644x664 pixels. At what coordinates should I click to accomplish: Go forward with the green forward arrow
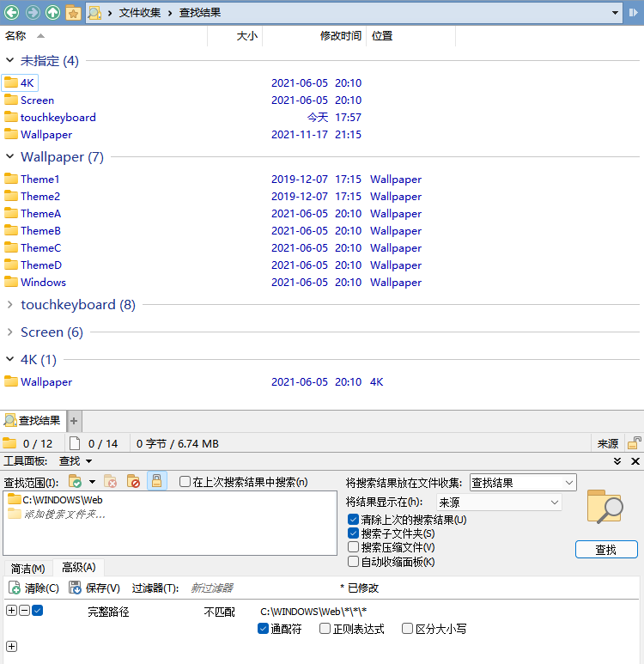point(33,12)
